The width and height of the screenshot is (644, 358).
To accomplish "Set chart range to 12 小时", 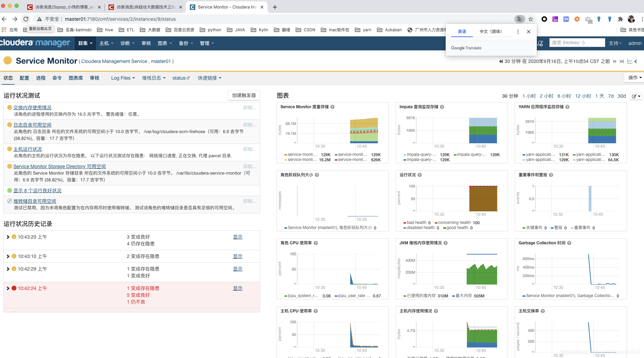I will (583, 96).
